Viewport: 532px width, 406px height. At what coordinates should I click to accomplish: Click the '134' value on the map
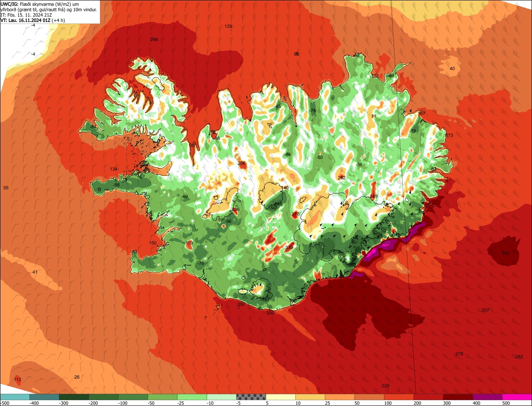coord(113,169)
